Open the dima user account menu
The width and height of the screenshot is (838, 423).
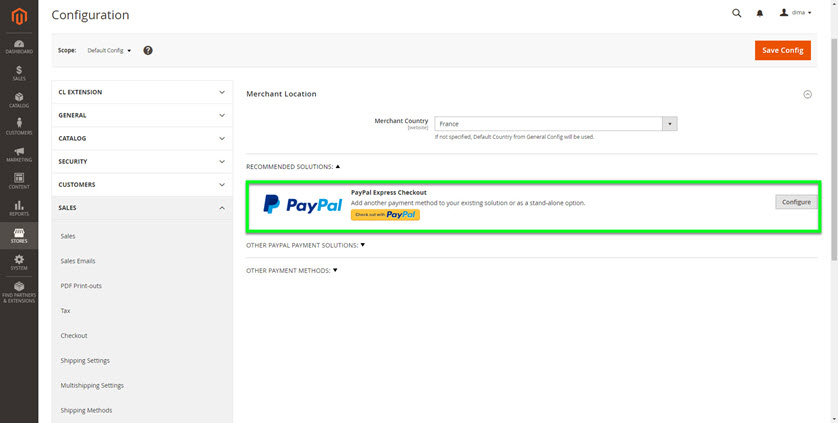point(796,13)
